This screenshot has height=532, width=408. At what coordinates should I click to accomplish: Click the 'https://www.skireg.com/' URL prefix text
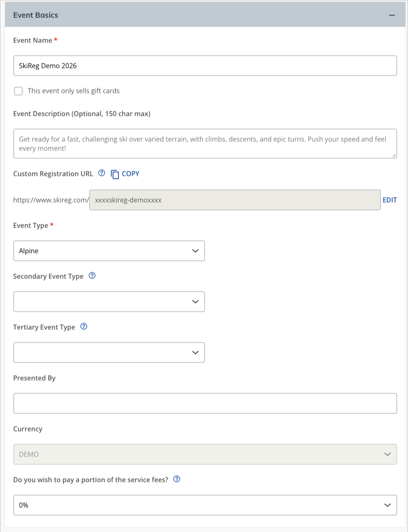pyautogui.click(x=51, y=200)
